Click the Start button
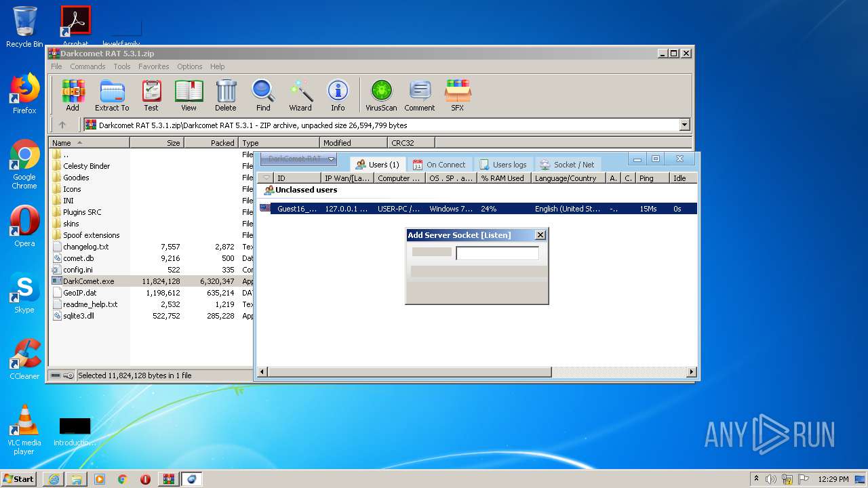This screenshot has height=488, width=868. tap(20, 479)
